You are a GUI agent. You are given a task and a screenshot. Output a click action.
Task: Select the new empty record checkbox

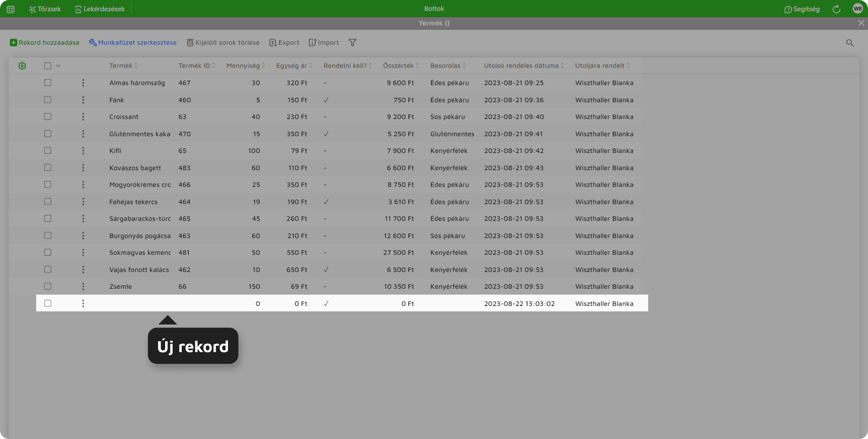[47, 304]
